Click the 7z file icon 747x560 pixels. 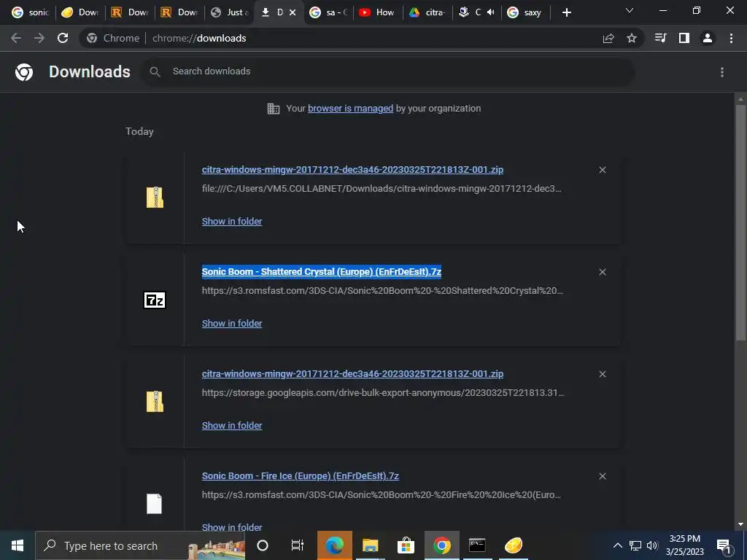click(155, 300)
